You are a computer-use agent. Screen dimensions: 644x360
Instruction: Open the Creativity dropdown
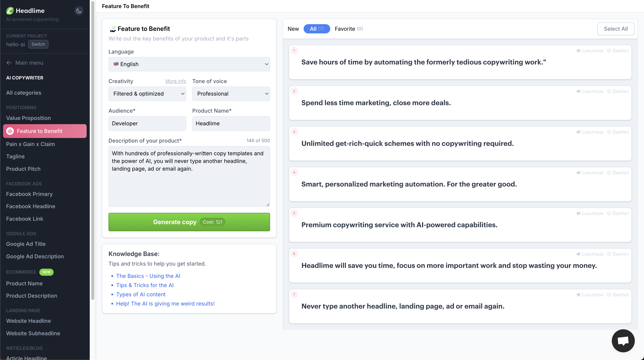click(147, 94)
